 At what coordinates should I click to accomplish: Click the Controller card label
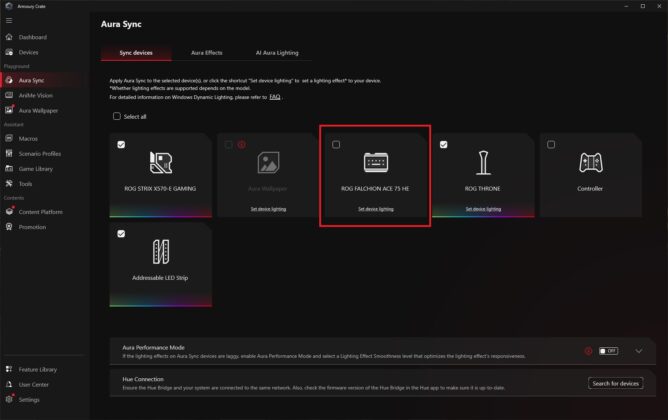click(590, 188)
